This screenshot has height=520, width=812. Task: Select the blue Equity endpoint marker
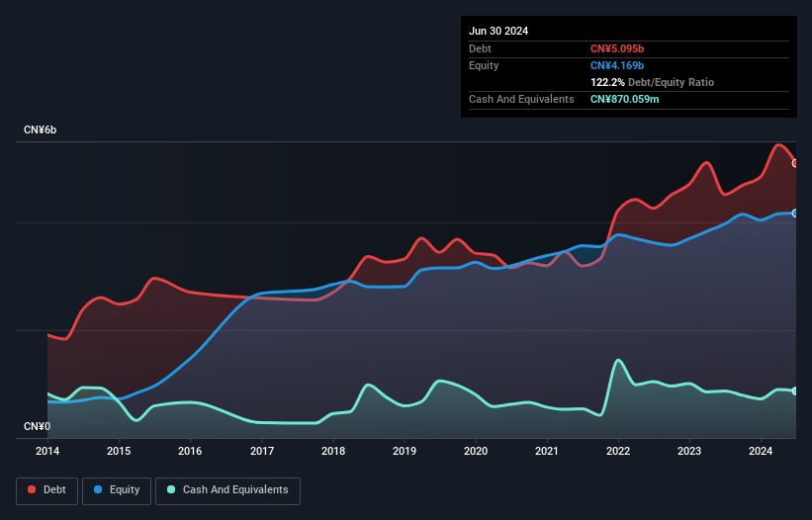tap(795, 214)
